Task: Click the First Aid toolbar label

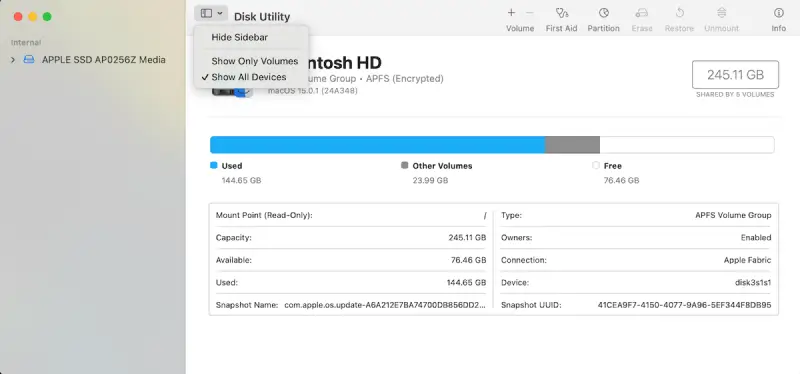Action: click(x=561, y=29)
